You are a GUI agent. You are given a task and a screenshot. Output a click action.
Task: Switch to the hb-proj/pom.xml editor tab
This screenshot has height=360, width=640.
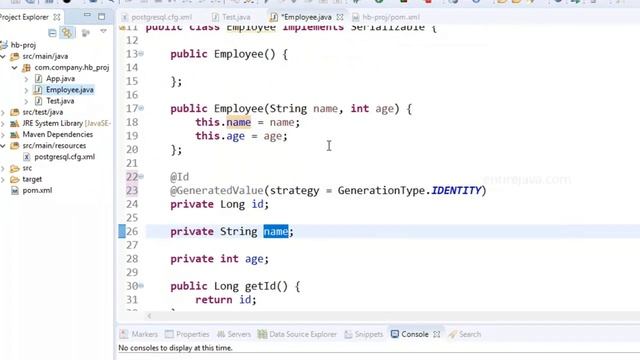click(x=386, y=17)
